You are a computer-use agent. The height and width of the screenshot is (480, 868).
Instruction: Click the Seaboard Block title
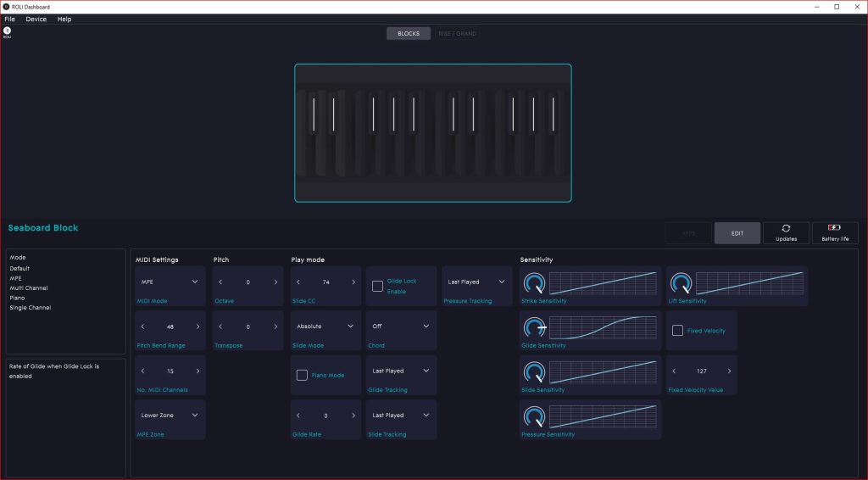pos(43,227)
